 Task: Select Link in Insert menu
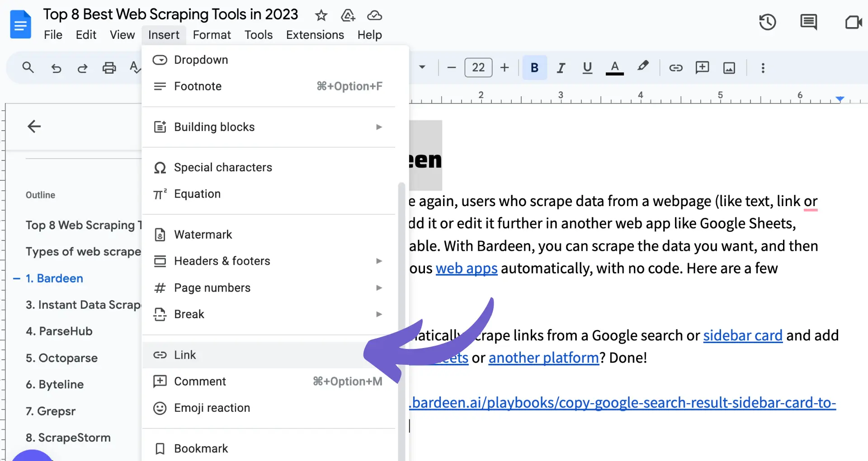pyautogui.click(x=269, y=355)
